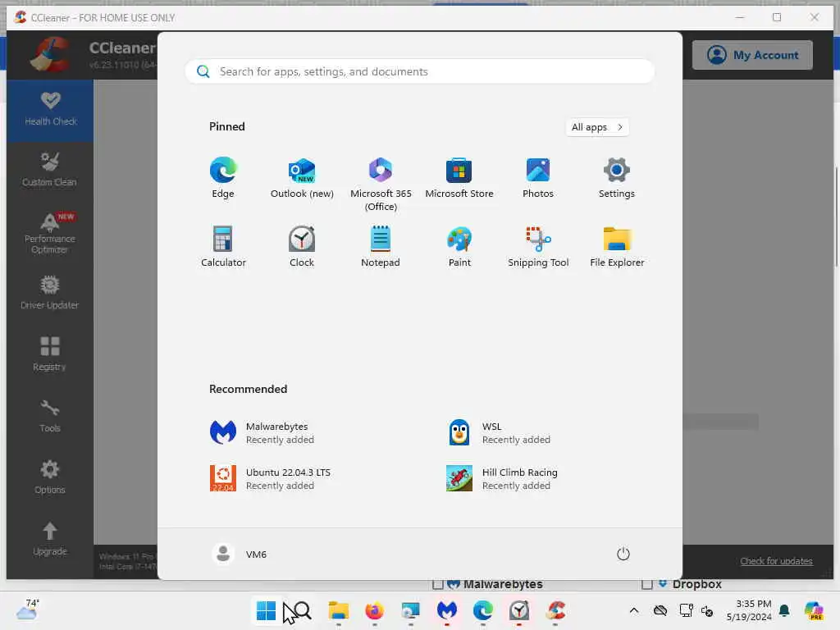This screenshot has height=630, width=840.
Task: Open Custom Clean in CCleaner sidebar
Action: (50, 171)
